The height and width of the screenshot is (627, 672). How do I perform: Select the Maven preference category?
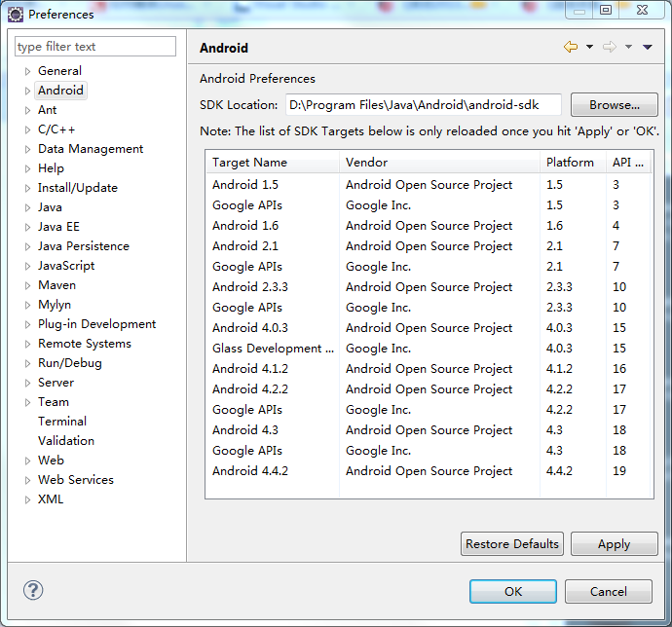click(56, 285)
